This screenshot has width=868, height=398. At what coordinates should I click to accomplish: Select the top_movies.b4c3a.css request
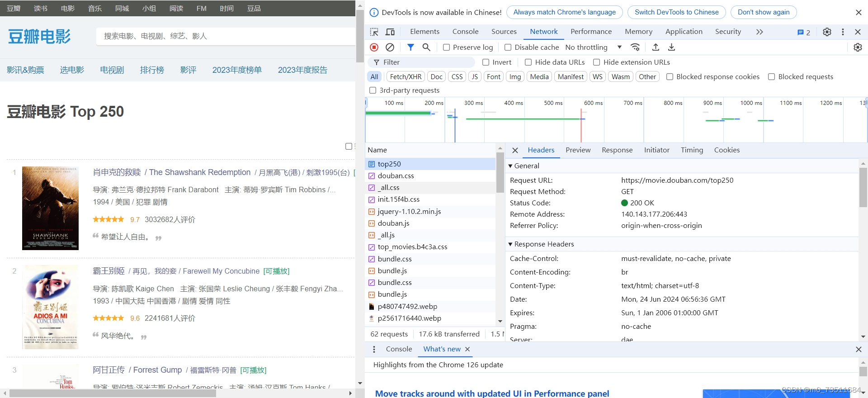430,246
